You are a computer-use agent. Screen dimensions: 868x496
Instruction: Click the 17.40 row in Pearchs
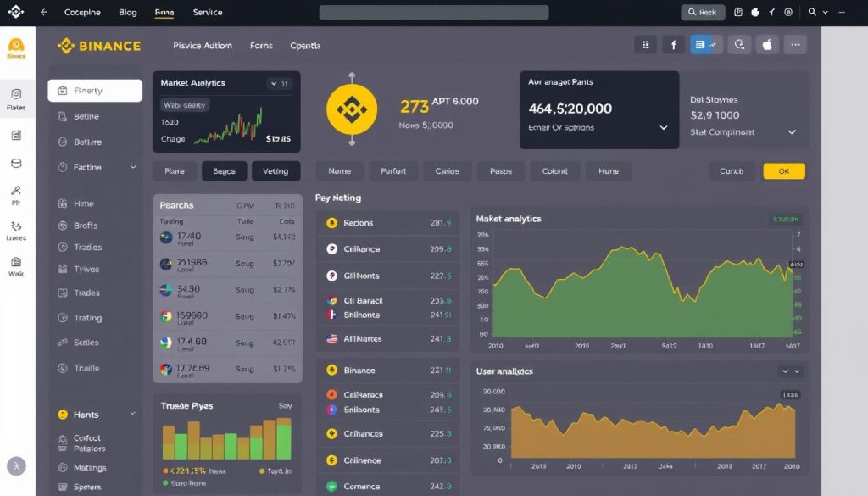[x=227, y=238]
